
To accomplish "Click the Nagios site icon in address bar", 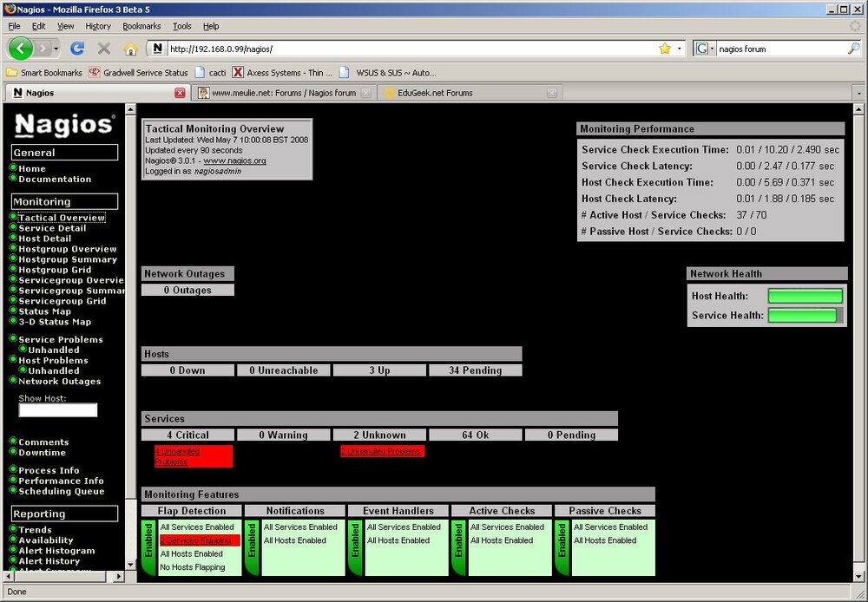I will (x=158, y=49).
